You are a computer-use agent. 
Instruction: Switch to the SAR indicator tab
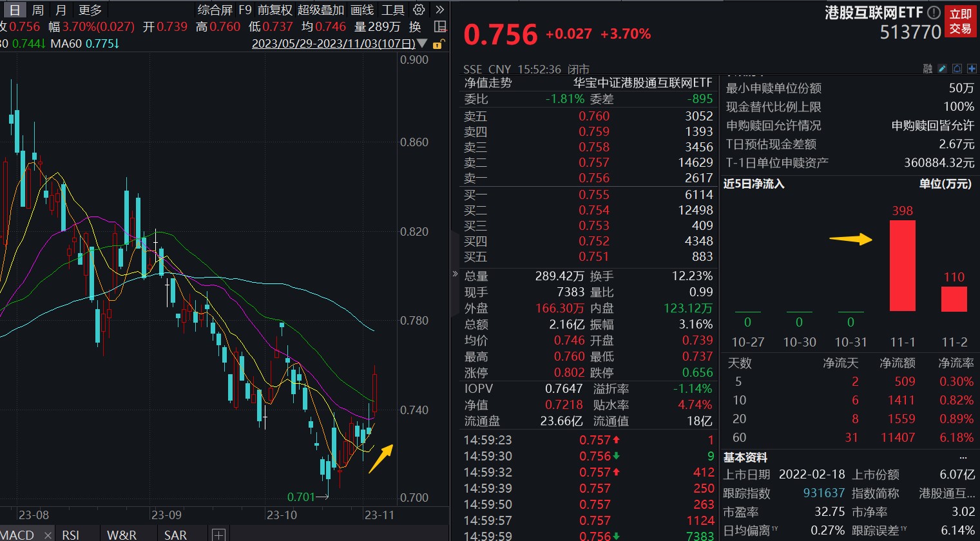pos(175,535)
